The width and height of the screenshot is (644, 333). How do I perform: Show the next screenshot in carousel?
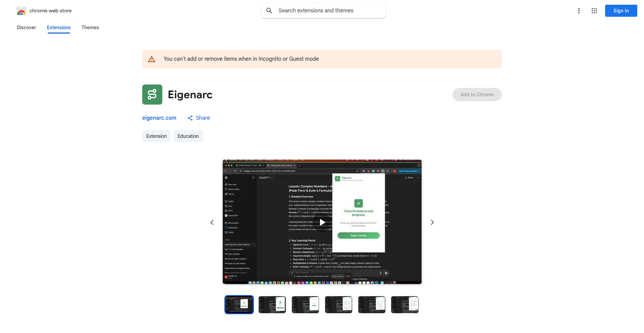(432, 222)
